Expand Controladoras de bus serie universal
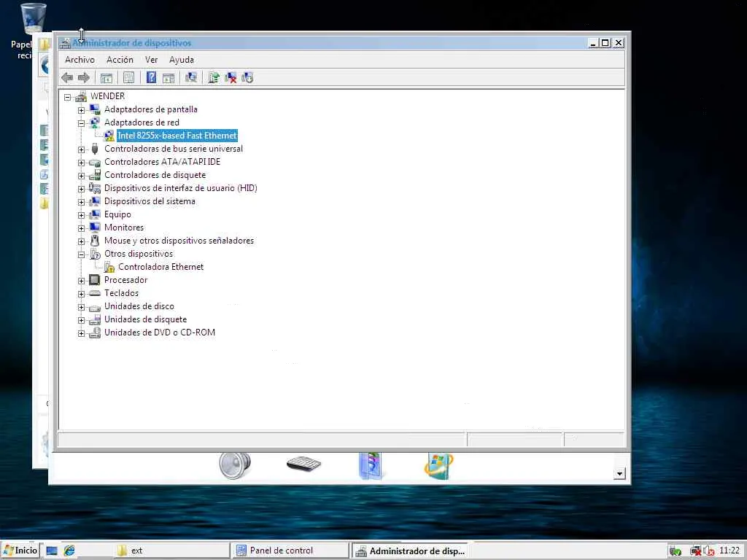This screenshot has width=747, height=560. 82,149
